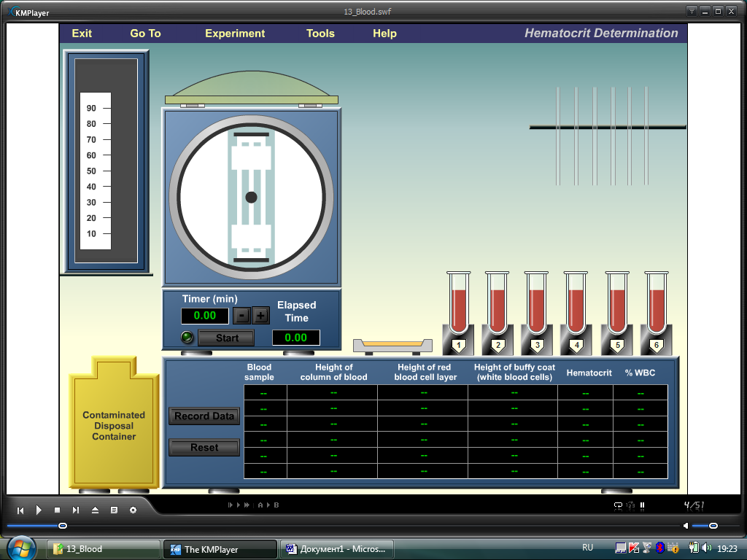Click the stop playback button
Image resolution: width=747 pixels, height=560 pixels.
tap(57, 510)
